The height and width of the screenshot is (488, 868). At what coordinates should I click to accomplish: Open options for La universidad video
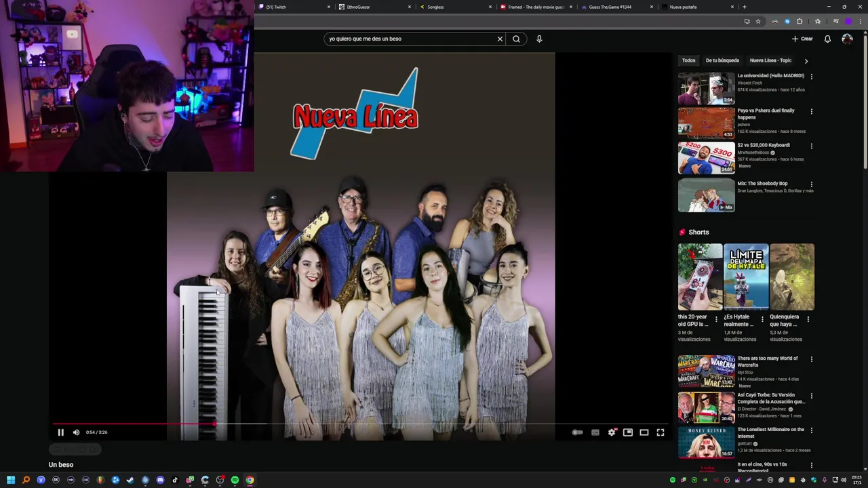click(811, 77)
